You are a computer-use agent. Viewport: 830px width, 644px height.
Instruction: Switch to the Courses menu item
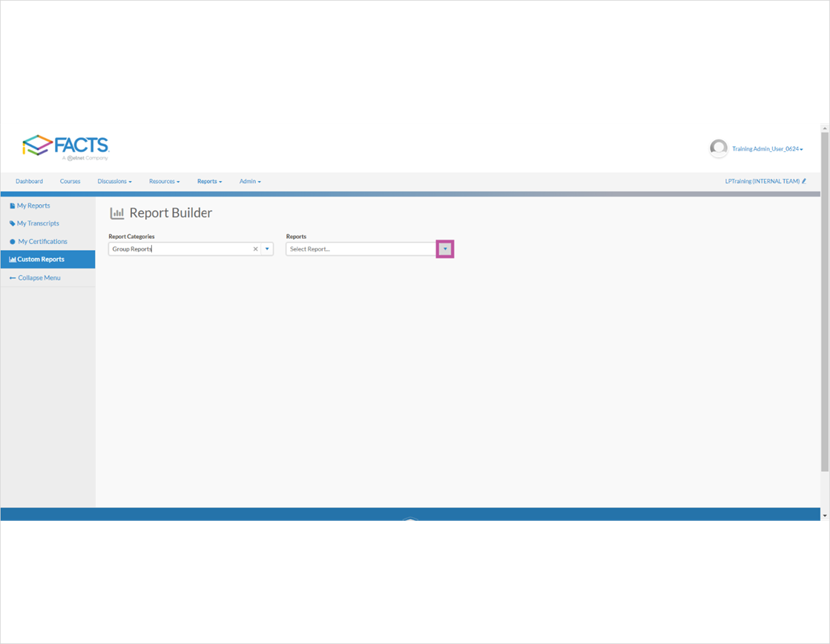click(x=70, y=181)
